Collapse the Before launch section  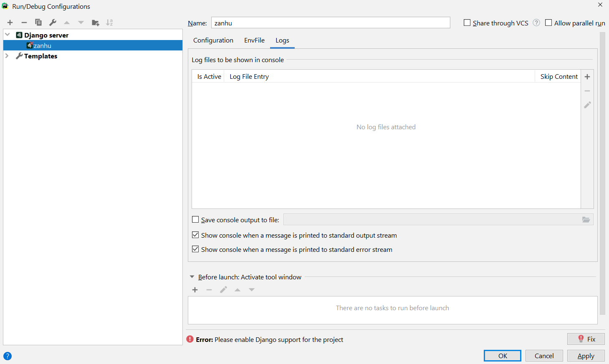[x=192, y=277]
